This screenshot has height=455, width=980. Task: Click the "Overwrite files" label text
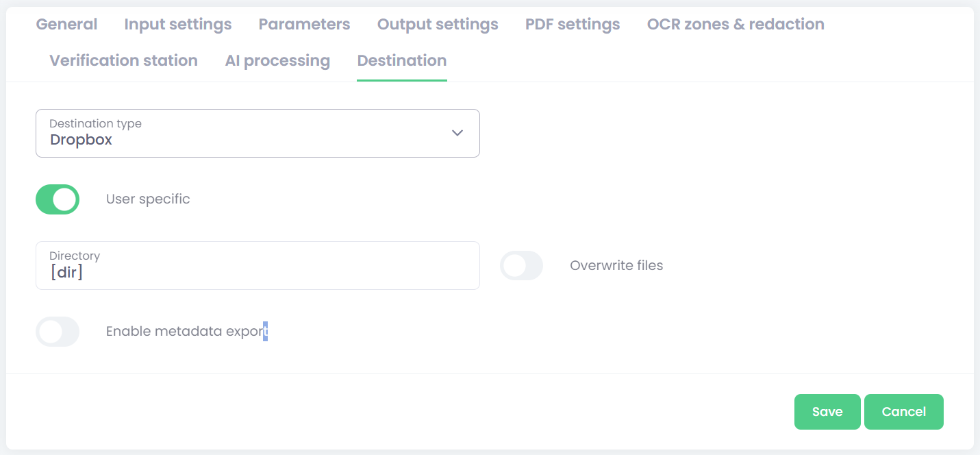tap(616, 265)
